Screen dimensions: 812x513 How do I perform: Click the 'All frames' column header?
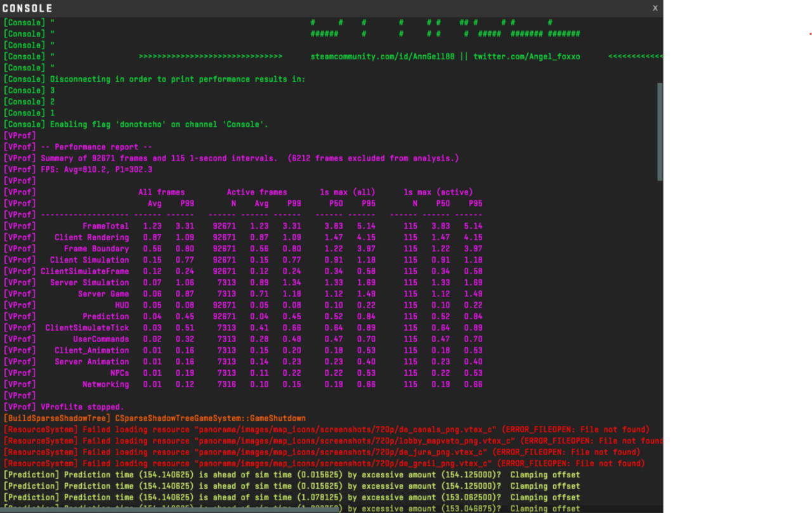pyautogui.click(x=162, y=192)
